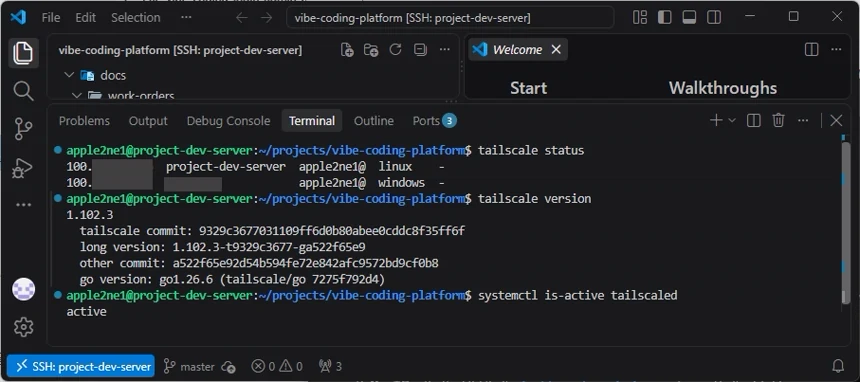860x382 pixels.
Task: Open the Accounts avatar menu
Action: (x=23, y=289)
